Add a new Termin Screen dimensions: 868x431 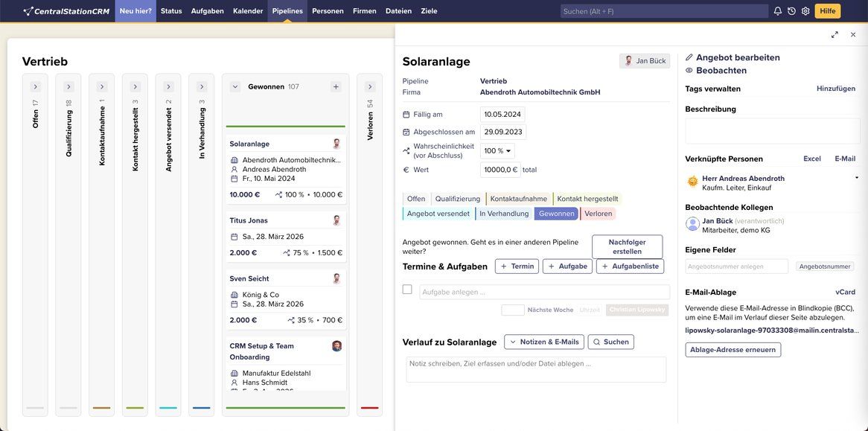[x=517, y=266]
